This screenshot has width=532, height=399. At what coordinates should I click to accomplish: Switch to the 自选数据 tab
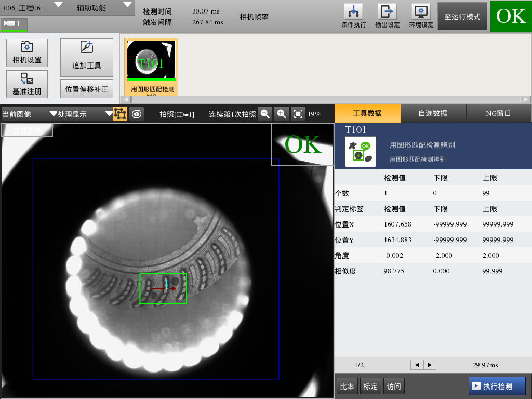(433, 113)
